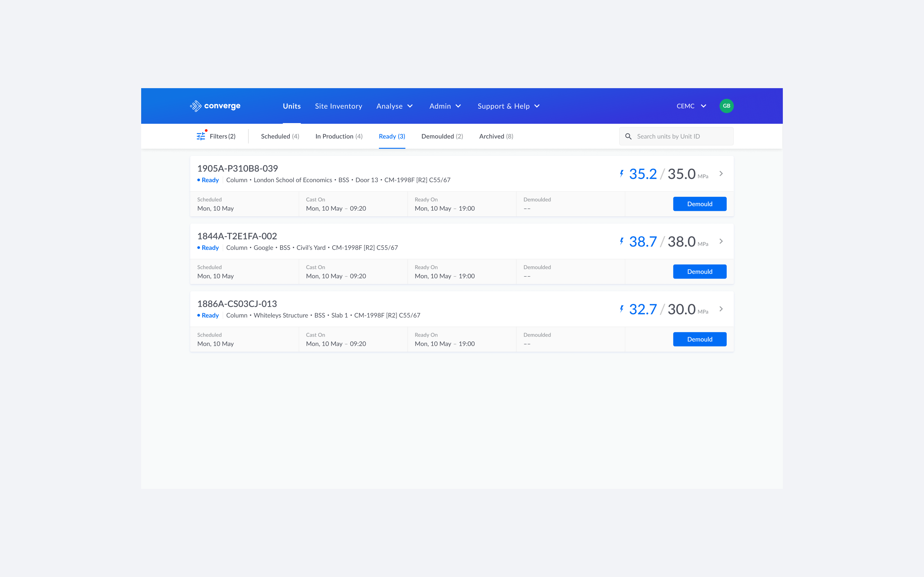Click the Converge logo icon
This screenshot has height=577, width=924.
coord(196,106)
